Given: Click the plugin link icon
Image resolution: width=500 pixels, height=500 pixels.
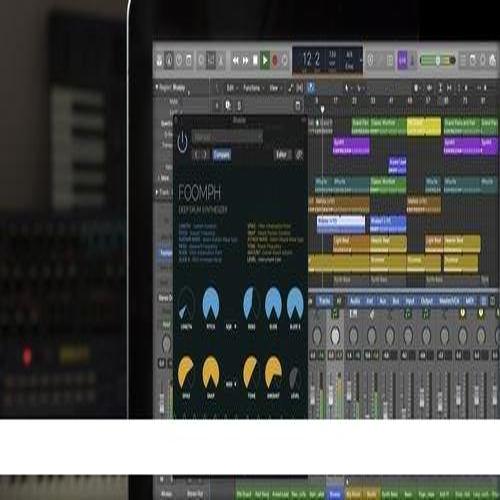Looking at the screenshot, I should pos(299,155).
